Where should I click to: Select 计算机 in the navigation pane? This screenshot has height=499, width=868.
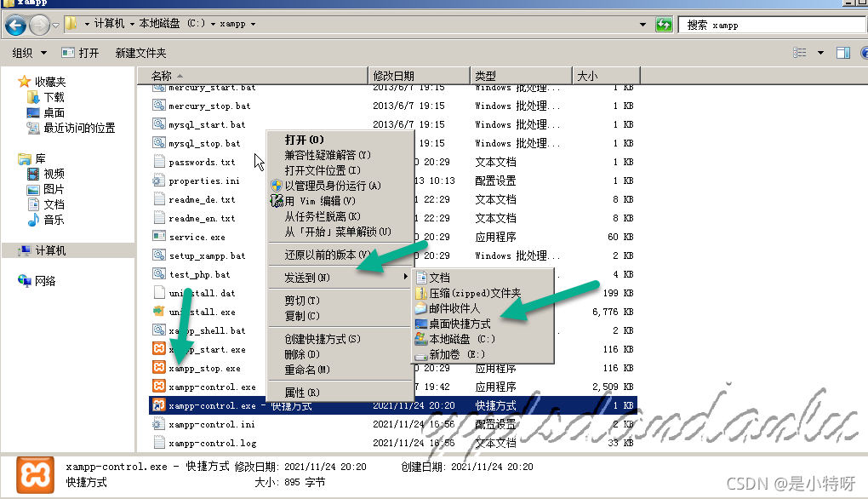(x=69, y=250)
